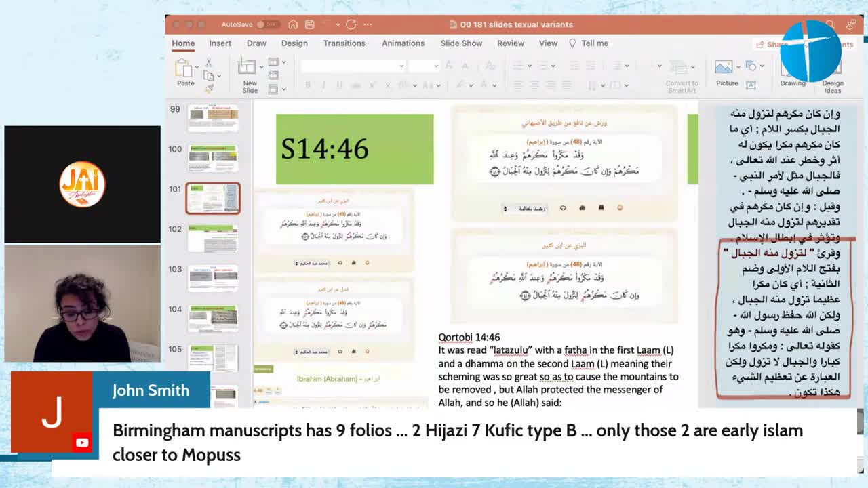Open the Animations ribbon tab

403,43
